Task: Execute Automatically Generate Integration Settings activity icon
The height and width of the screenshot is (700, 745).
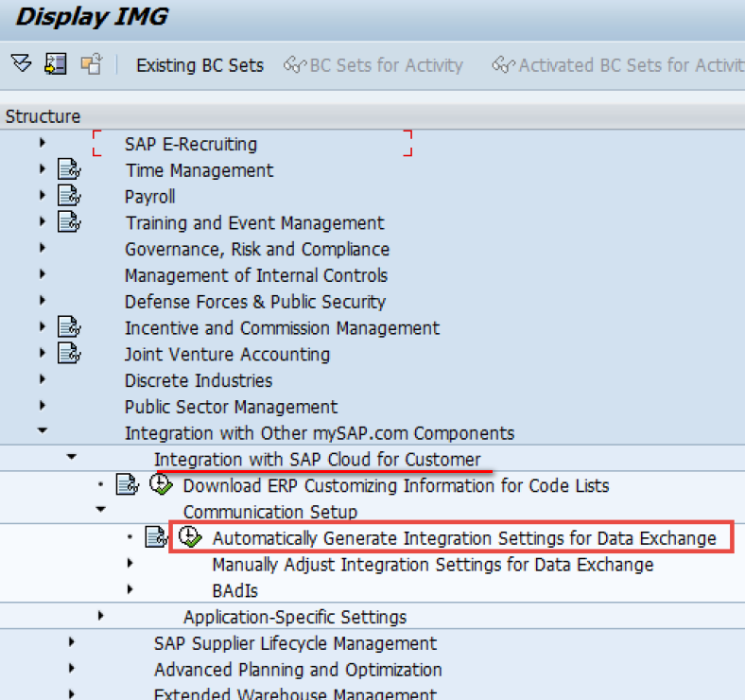Action: click(190, 537)
